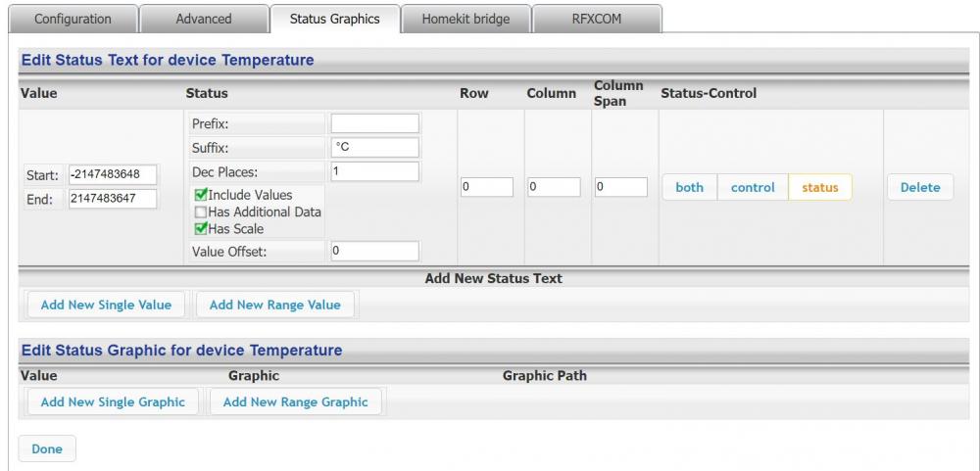Screen dimensions: 980x471
Task: Open the RFXCOM tab
Action: [597, 19]
